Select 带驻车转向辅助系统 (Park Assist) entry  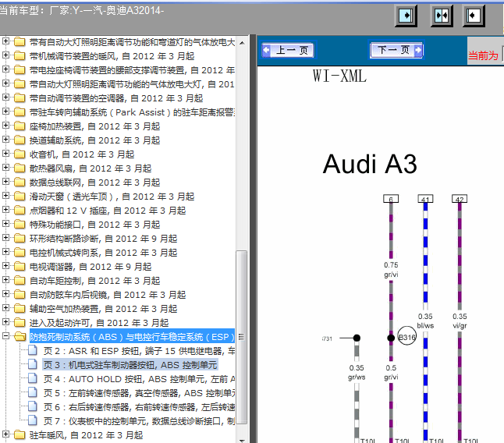click(132, 112)
